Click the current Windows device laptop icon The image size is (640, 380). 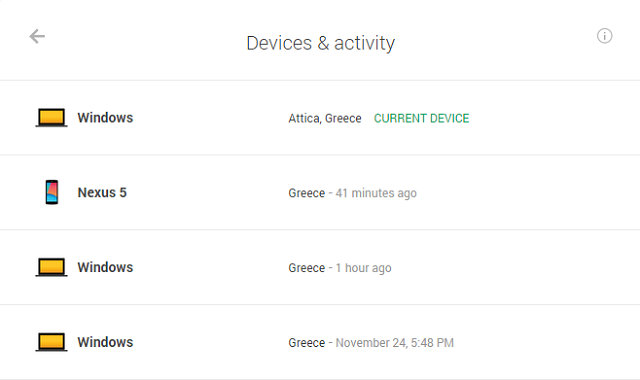(51, 118)
